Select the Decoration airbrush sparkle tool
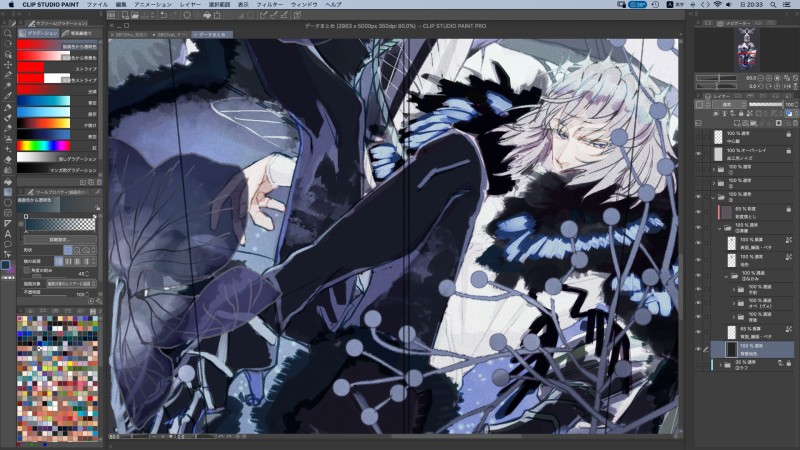 8,149
